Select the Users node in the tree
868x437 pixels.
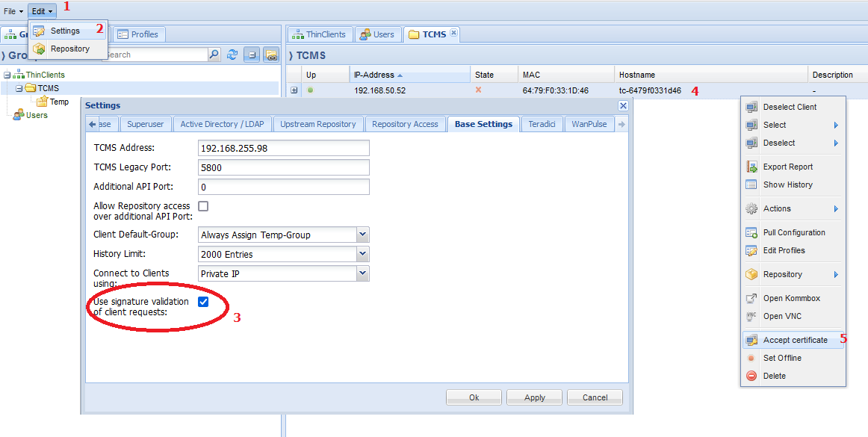click(37, 115)
